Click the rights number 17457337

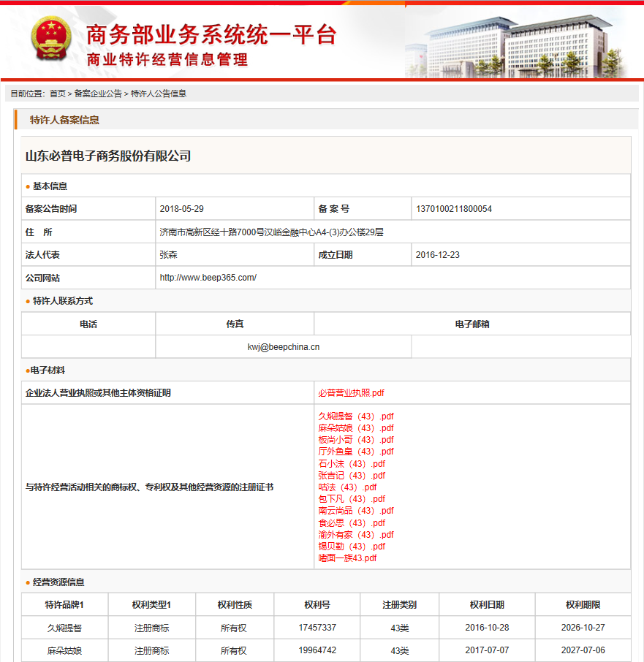317,628
